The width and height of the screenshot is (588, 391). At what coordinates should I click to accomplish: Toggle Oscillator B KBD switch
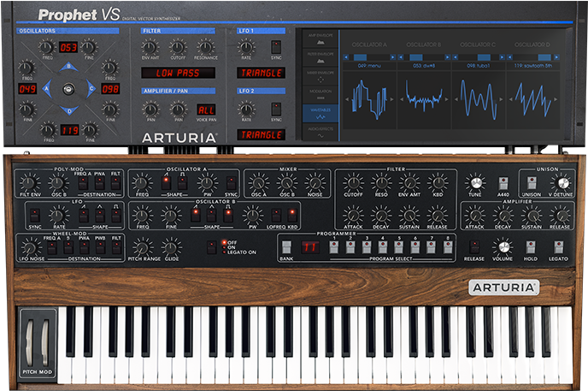coord(292,216)
